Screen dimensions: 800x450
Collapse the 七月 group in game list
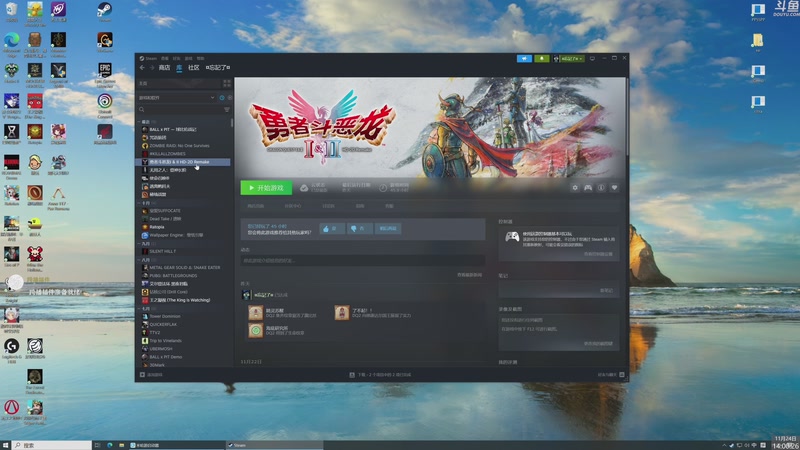coord(139,308)
